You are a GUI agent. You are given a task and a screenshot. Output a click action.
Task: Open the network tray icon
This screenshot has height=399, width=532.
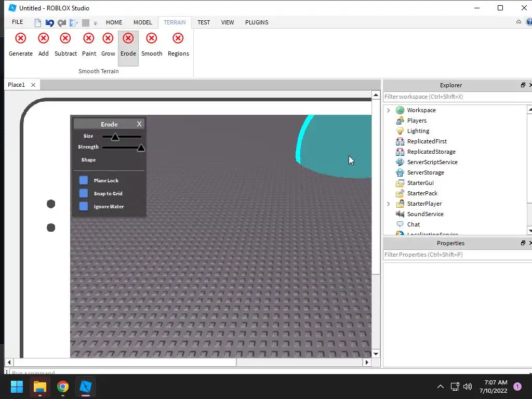(455, 387)
